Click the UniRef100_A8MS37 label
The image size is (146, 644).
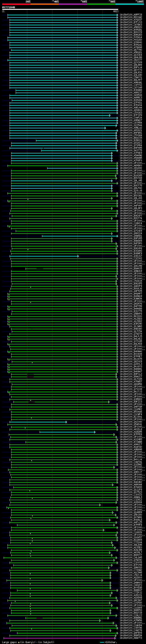click(131, 93)
